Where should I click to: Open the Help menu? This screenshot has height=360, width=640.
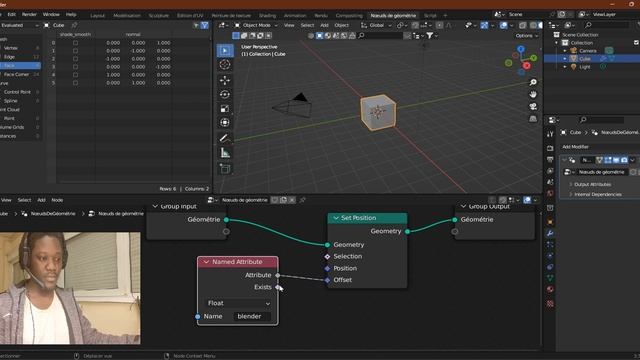pos(71,14)
